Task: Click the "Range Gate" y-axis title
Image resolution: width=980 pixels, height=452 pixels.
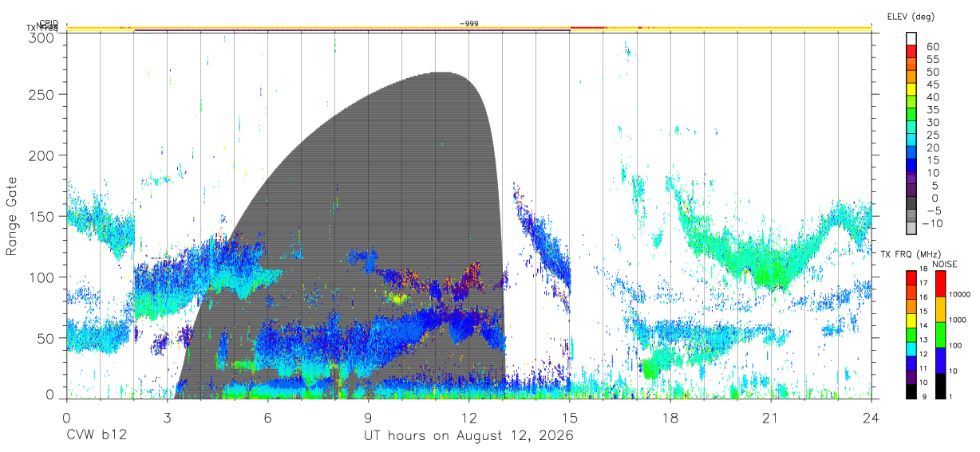Action: point(12,216)
